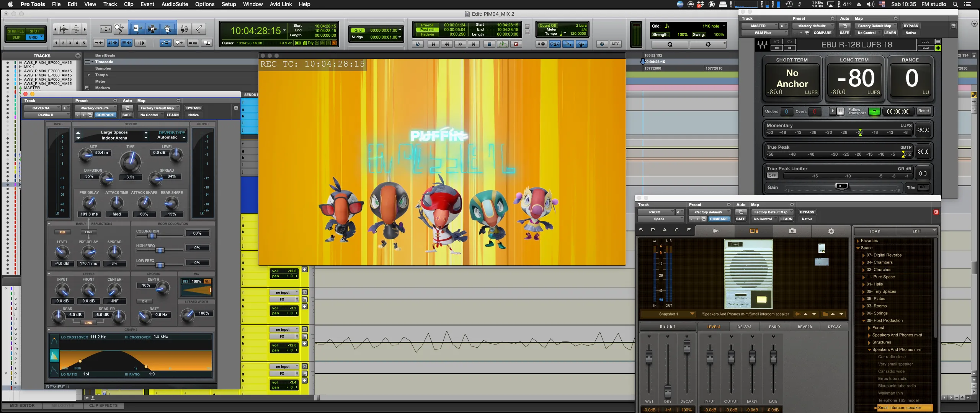
Task: Click the Fast Forward transport button
Action: 460,44
